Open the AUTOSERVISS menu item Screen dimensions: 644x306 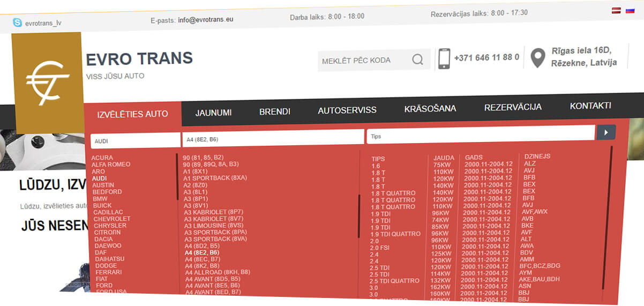click(x=347, y=110)
